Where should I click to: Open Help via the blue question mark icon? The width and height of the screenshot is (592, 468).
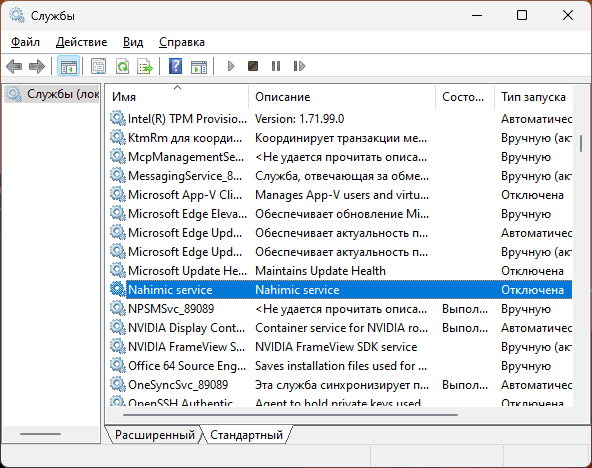[175, 66]
